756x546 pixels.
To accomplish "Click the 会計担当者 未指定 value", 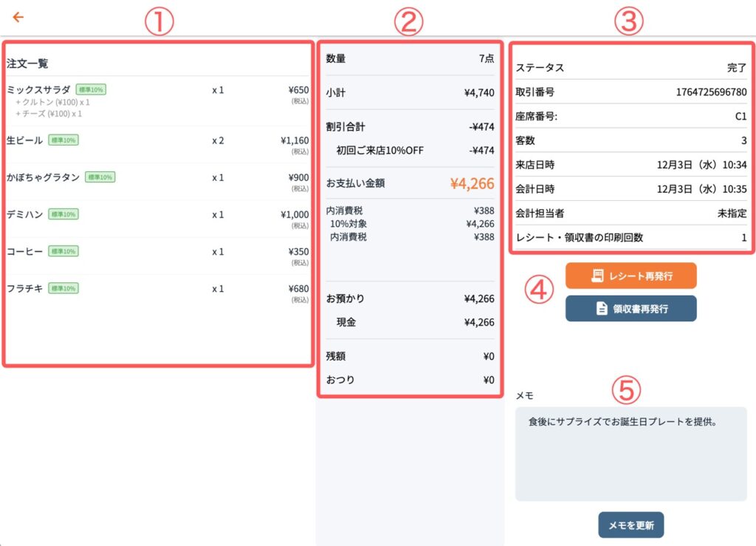I will (732, 213).
